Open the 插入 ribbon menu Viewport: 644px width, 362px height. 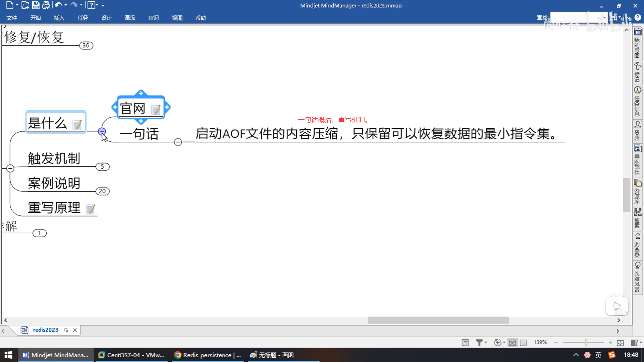tap(59, 18)
